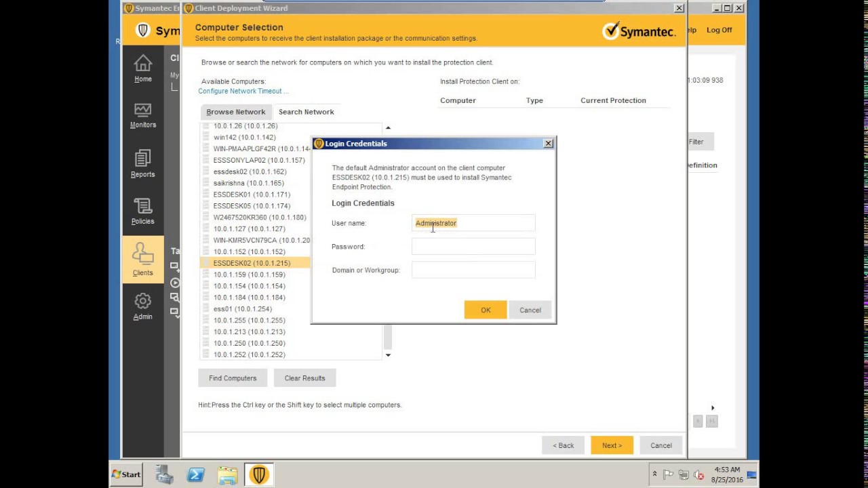
Task: Select computer ESSDESK01 (10.0.1.171)
Action: point(252,195)
